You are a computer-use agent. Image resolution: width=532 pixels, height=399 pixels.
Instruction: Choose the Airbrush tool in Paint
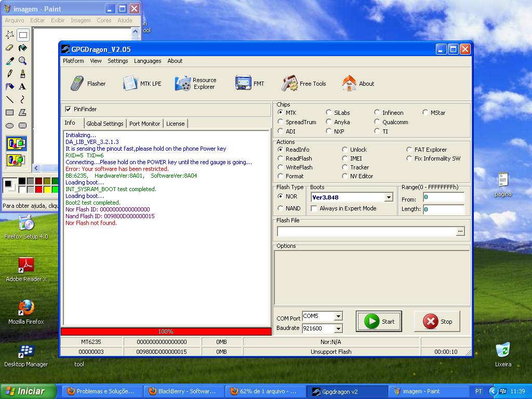pyautogui.click(x=10, y=86)
